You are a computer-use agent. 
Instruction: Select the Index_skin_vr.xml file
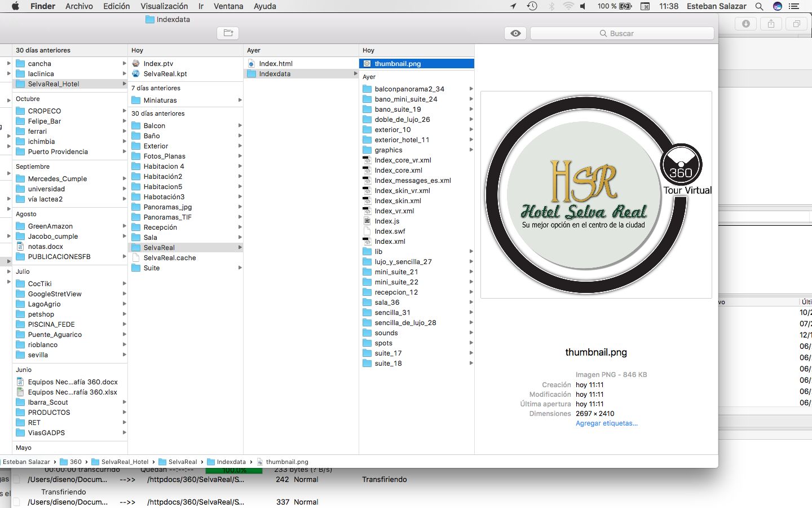click(416, 191)
